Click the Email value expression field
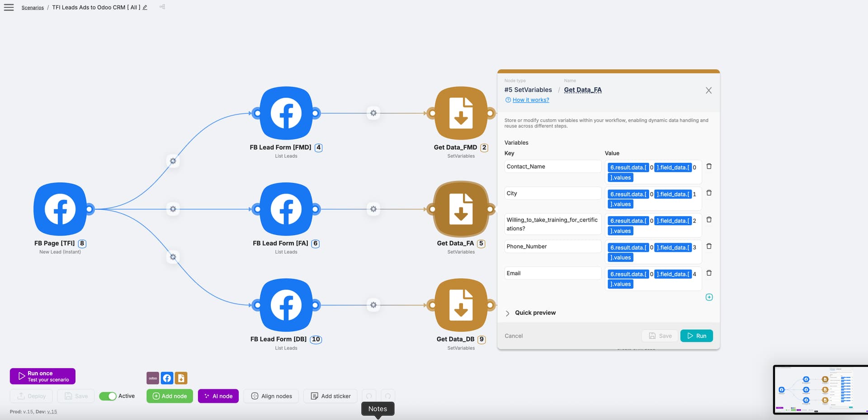This screenshot has width=868, height=420. click(x=653, y=279)
